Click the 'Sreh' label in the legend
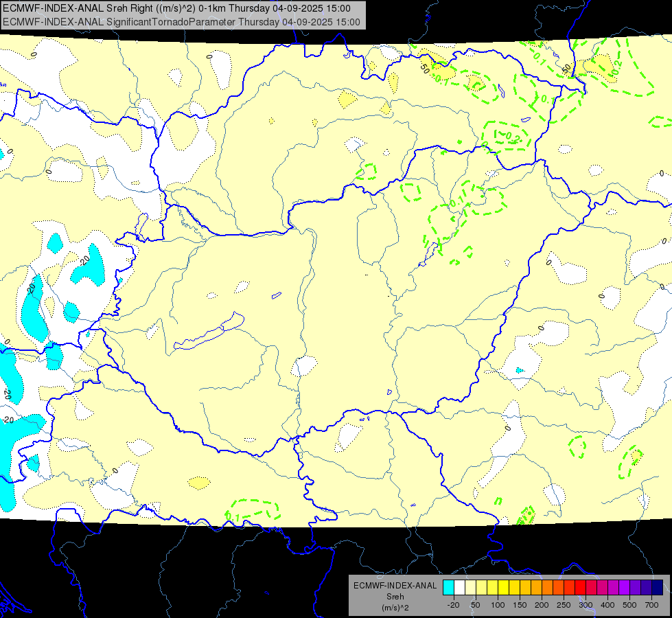The image size is (672, 618). [395, 597]
